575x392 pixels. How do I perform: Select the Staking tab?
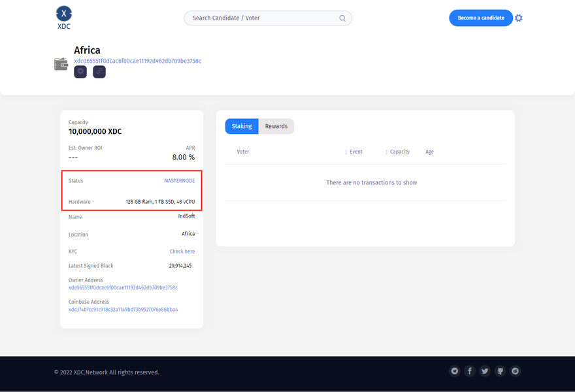pyautogui.click(x=242, y=126)
